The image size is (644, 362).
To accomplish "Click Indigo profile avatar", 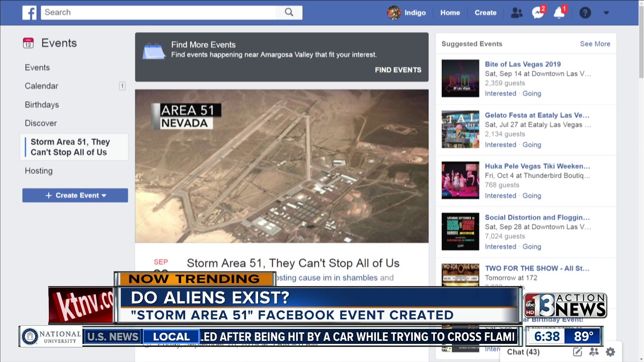I will (x=394, y=13).
